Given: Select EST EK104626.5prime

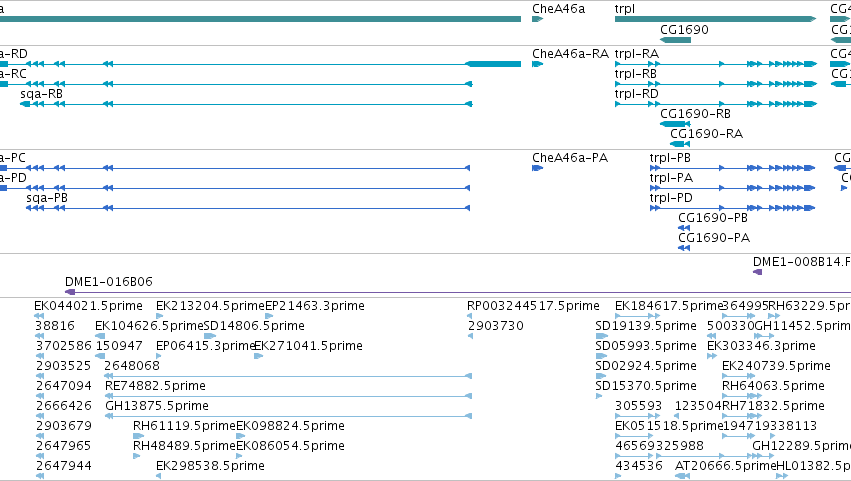Looking at the screenshot, I should click(x=149, y=326).
